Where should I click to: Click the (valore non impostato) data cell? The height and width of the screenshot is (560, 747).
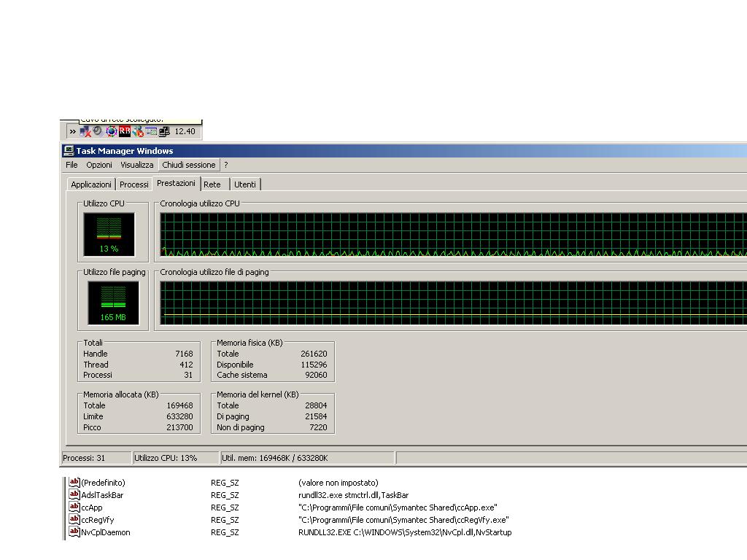(x=338, y=483)
